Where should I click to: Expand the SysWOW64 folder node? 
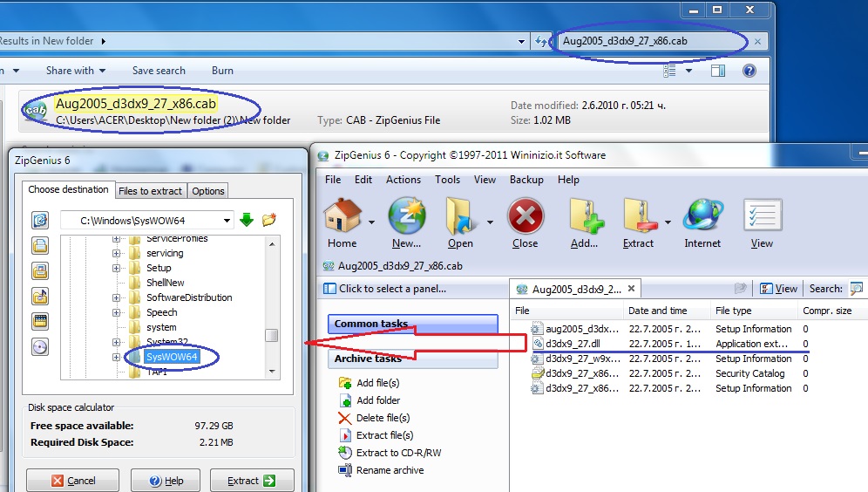coord(116,357)
